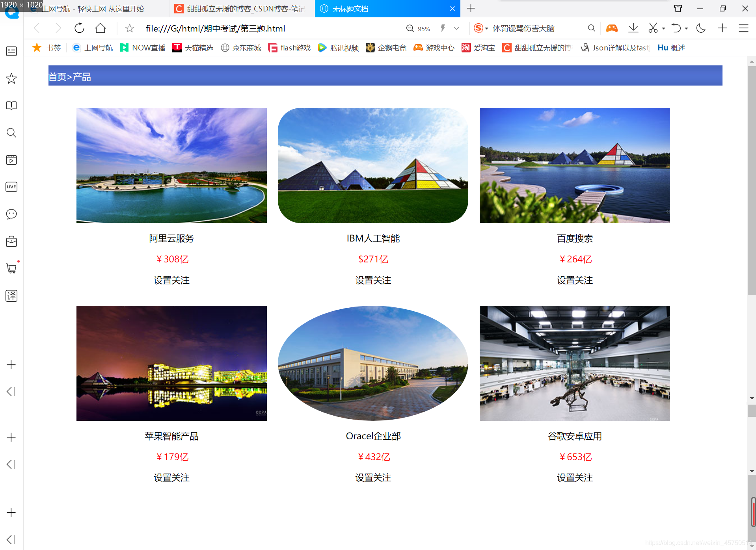Open the sidebar chat bubble icon
Screen dimensions: 756x550
[x=11, y=214]
